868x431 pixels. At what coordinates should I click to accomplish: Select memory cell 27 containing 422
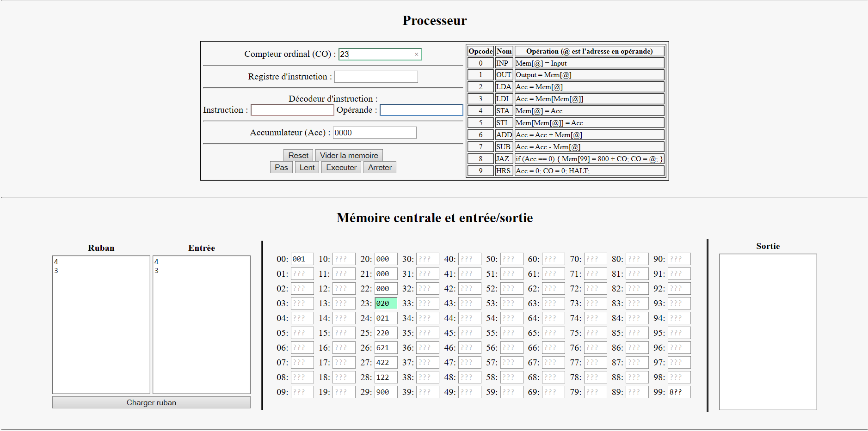pyautogui.click(x=386, y=363)
